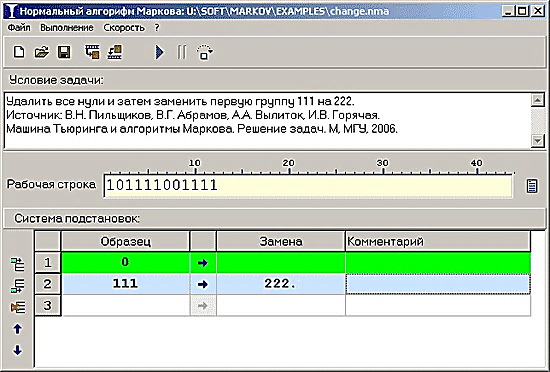This screenshot has height=372, width=550.
Task: Click the empty replacement cell in row 3
Action: point(281,305)
